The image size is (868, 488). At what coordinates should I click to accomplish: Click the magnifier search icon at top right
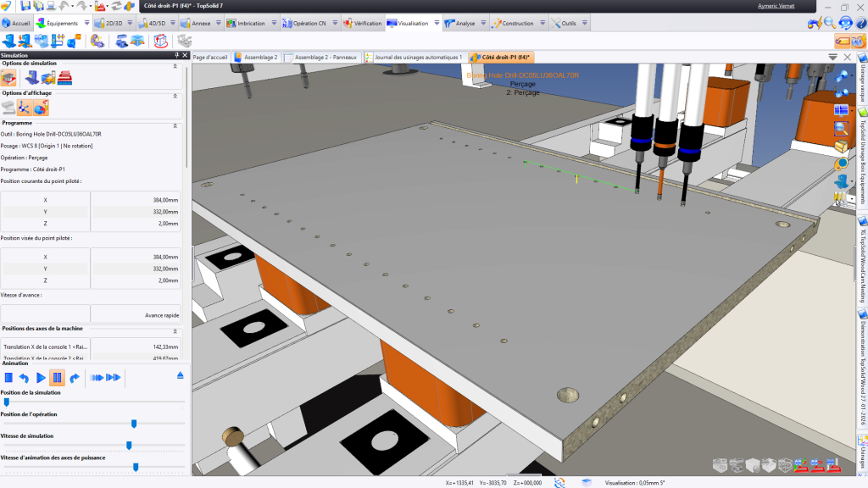[x=829, y=23]
